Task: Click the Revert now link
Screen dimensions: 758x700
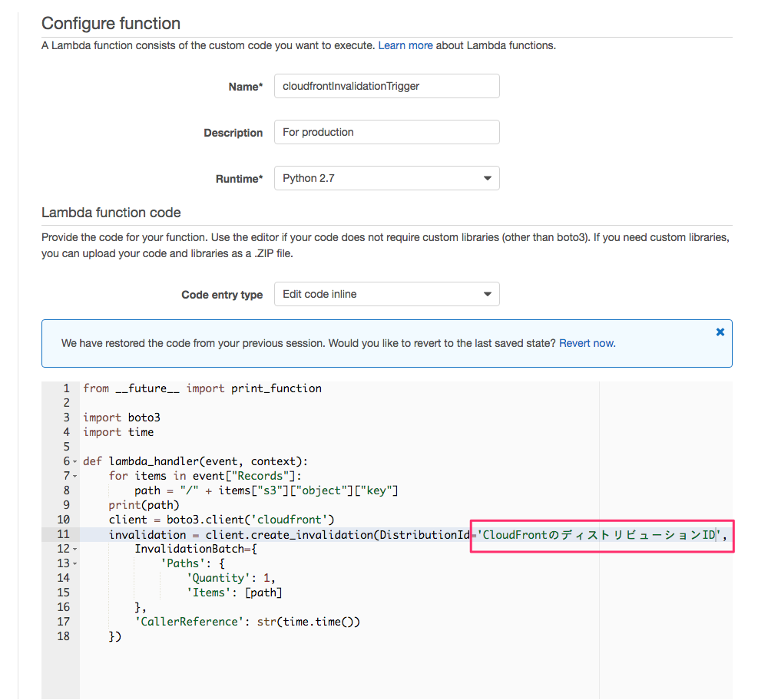Action: 587,343
